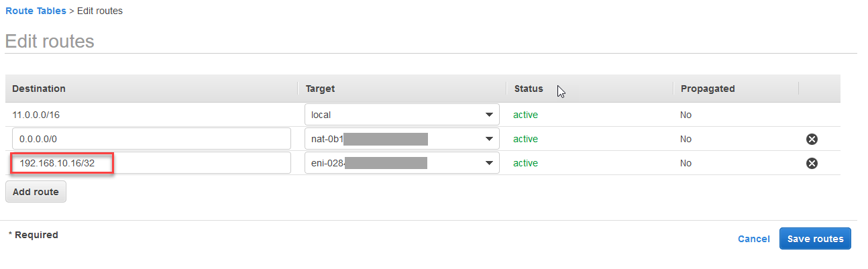The height and width of the screenshot is (269, 868).
Task: Cancel editing the routes
Action: click(x=753, y=239)
